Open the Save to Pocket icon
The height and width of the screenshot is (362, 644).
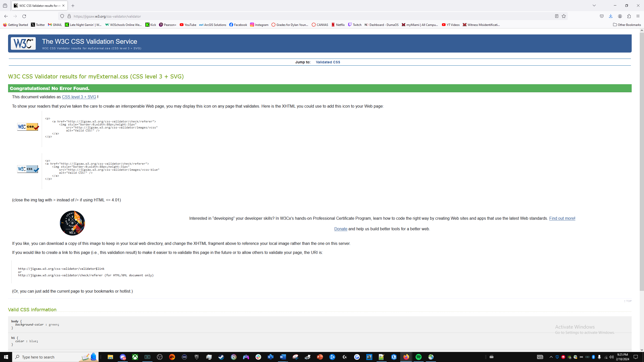602,16
